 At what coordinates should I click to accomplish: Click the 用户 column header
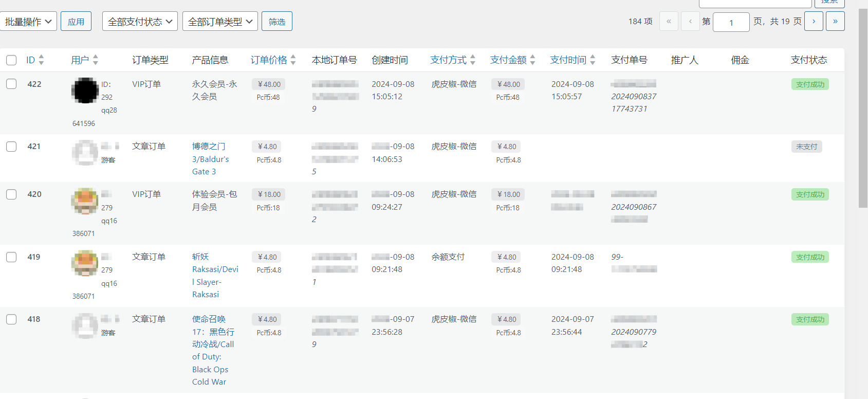click(80, 60)
